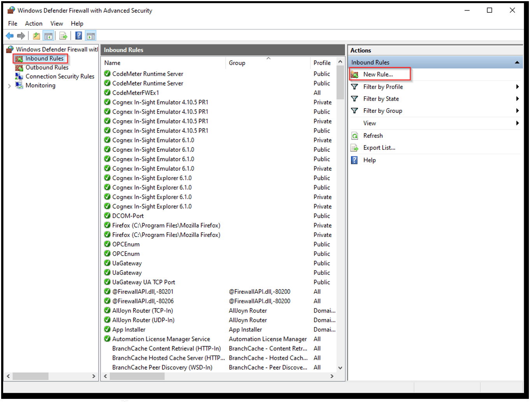Click the Export List toolbar icon
The height and width of the screenshot is (402, 532).
(63, 36)
